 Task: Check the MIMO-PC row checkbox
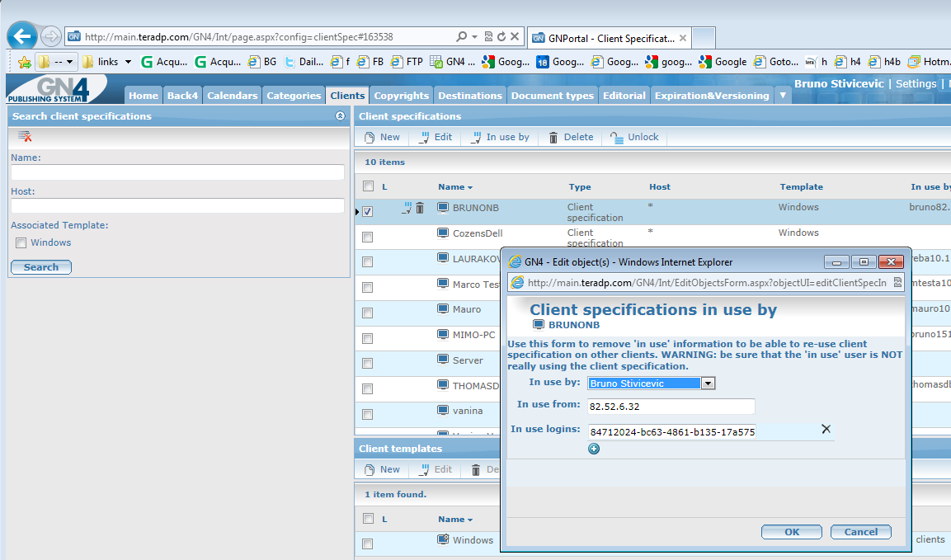(x=368, y=338)
